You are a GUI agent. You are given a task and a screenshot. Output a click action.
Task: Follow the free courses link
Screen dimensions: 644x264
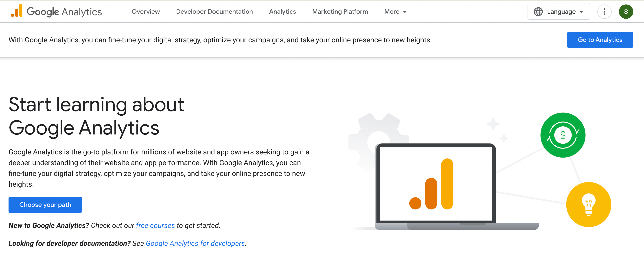tap(155, 225)
